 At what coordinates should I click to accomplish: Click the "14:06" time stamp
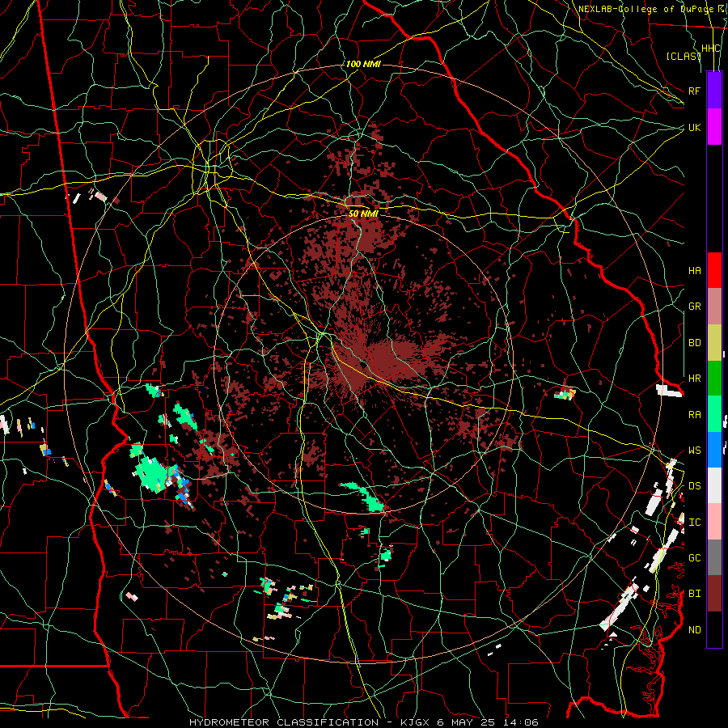pos(521,722)
